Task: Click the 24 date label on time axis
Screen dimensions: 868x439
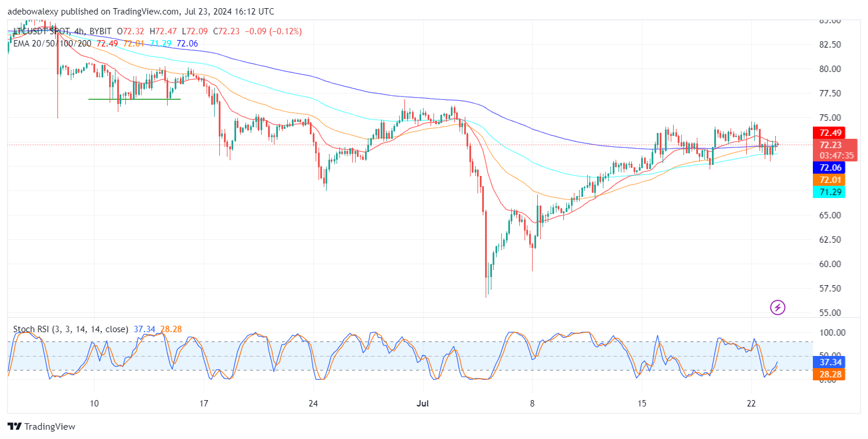Action: pos(313,403)
